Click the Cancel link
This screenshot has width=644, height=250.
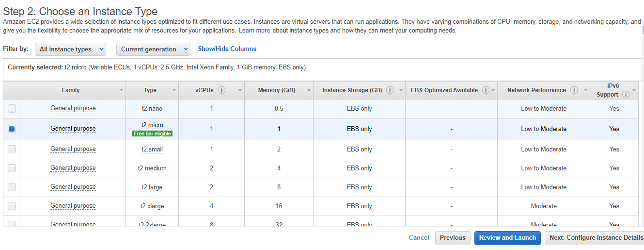pos(419,237)
